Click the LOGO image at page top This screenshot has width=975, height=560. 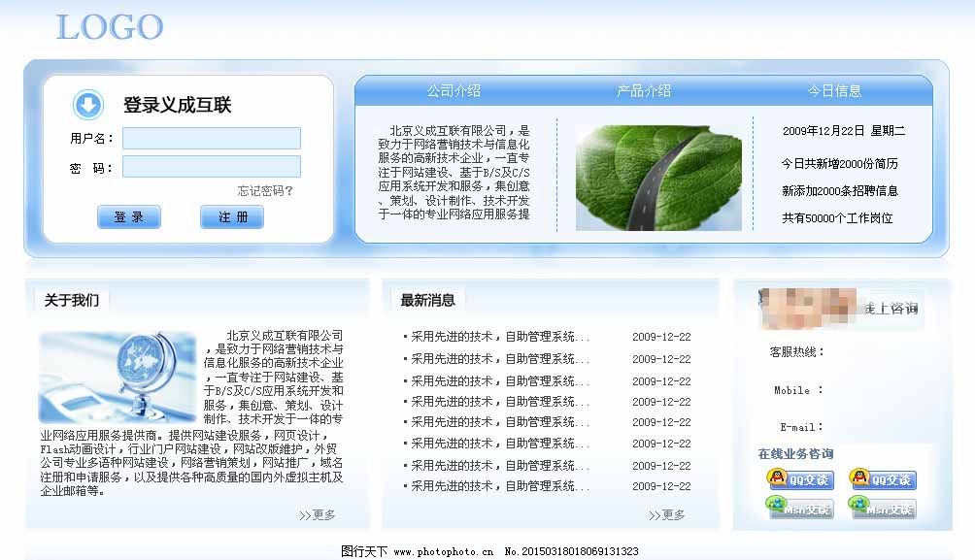[x=110, y=27]
